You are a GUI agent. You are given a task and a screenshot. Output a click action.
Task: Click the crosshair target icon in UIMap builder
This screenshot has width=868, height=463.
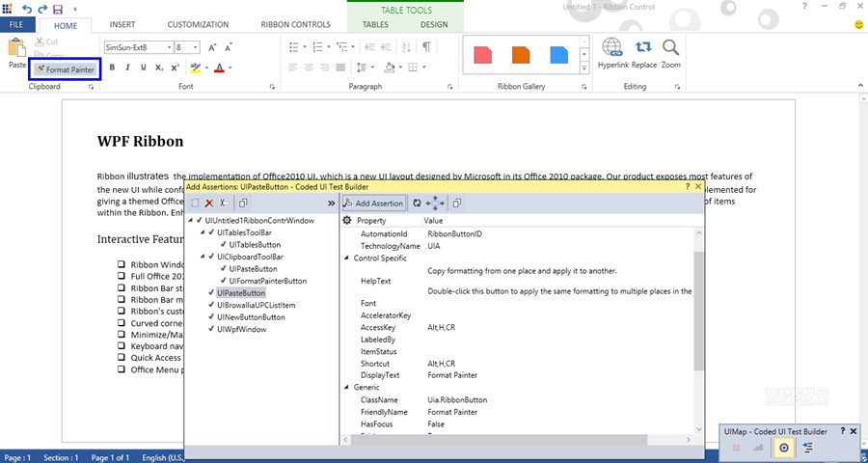point(784,448)
